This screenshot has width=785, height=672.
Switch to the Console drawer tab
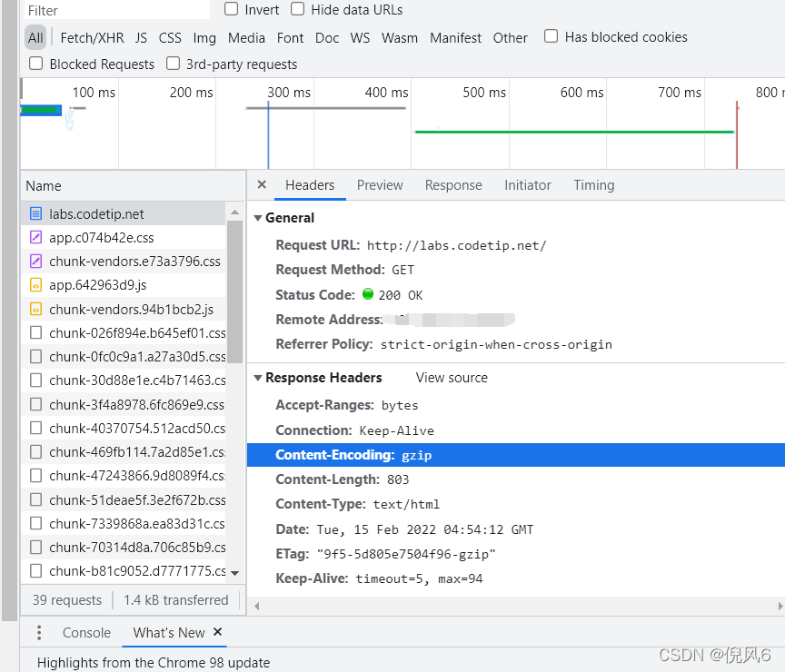pos(86,633)
